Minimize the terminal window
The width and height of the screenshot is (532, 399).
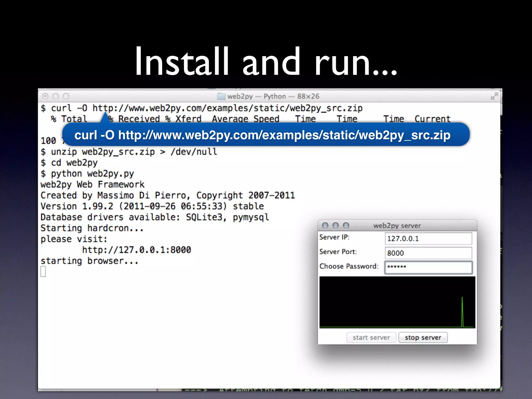click(x=56, y=96)
